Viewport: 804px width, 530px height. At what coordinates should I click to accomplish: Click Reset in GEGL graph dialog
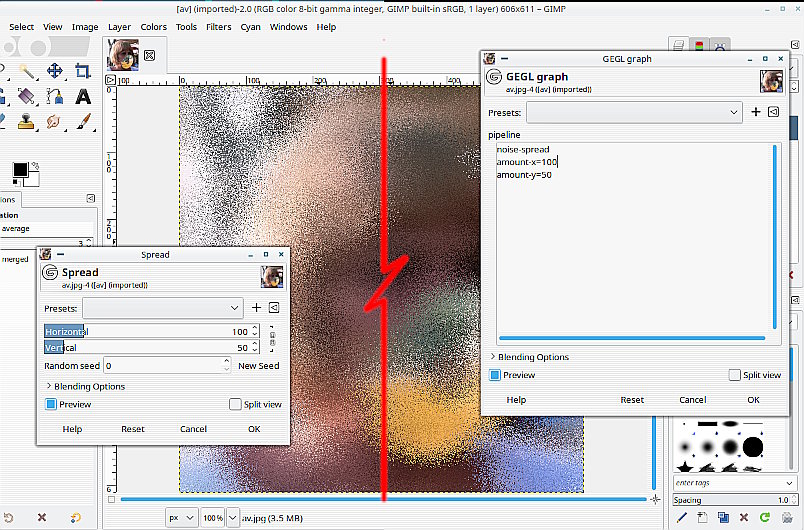[632, 400]
